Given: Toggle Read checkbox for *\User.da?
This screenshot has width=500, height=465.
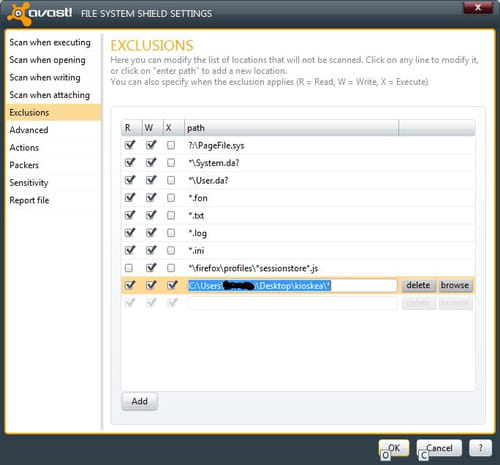Looking at the screenshot, I should click(x=130, y=180).
